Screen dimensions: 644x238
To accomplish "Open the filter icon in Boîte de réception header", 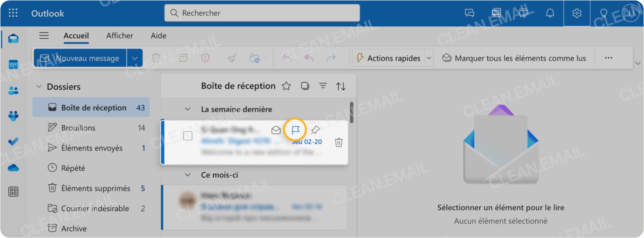I will (323, 86).
